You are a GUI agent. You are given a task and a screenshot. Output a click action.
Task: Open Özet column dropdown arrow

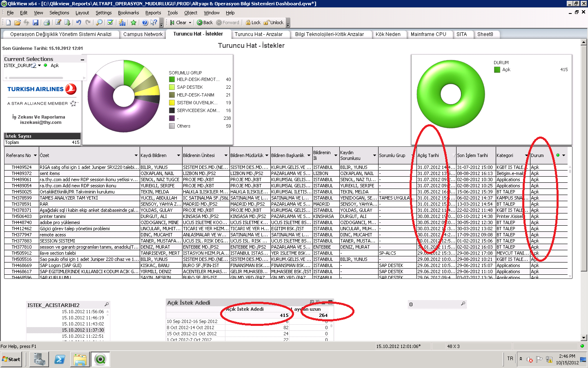point(136,155)
